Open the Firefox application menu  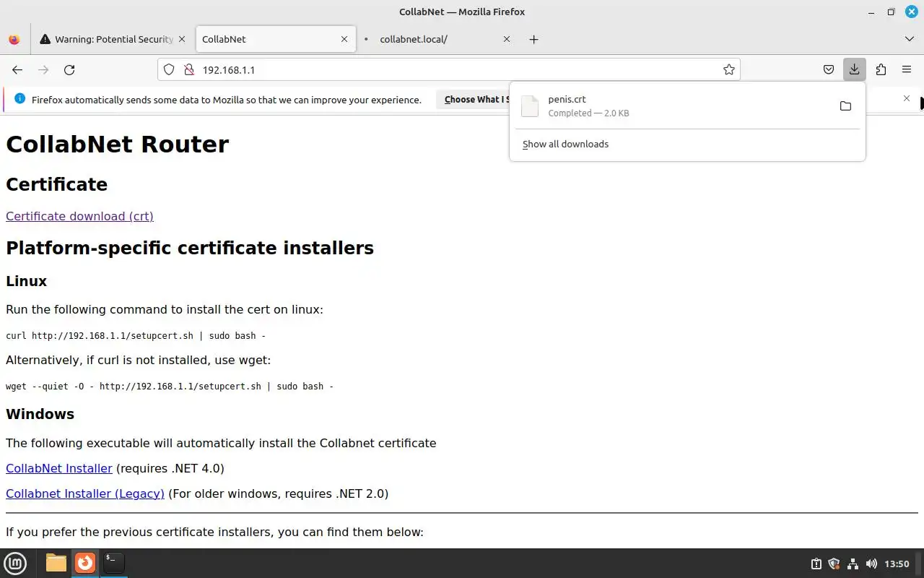[x=907, y=69]
